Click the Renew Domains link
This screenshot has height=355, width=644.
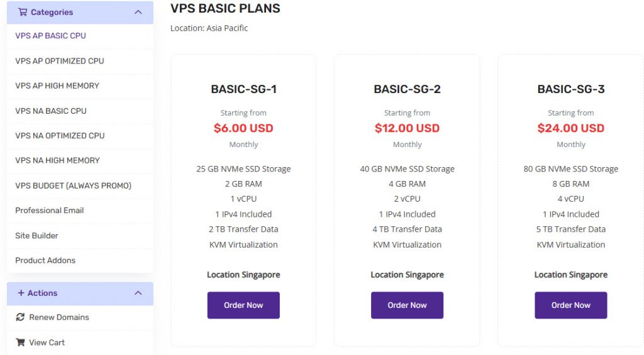coord(59,317)
